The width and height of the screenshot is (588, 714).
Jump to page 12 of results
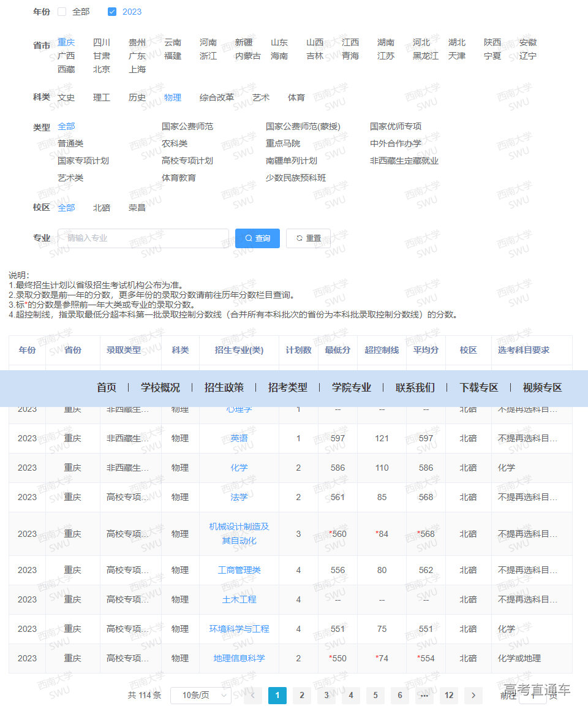pyautogui.click(x=448, y=696)
